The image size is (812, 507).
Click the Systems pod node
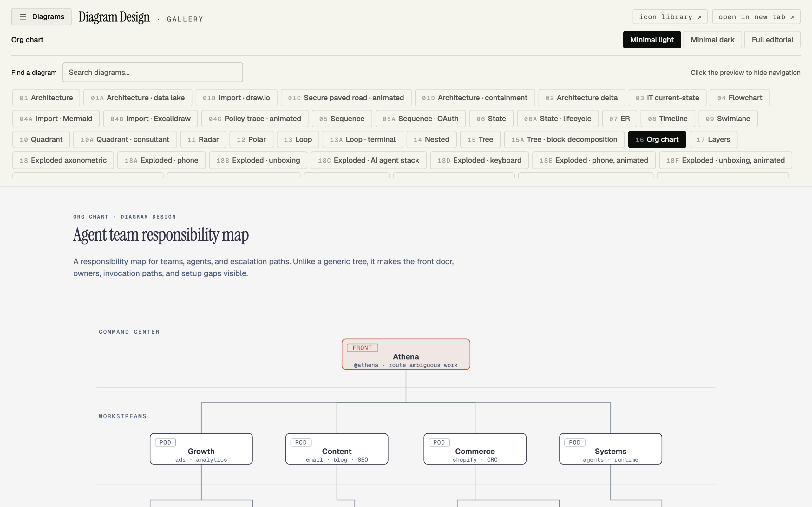610,449
